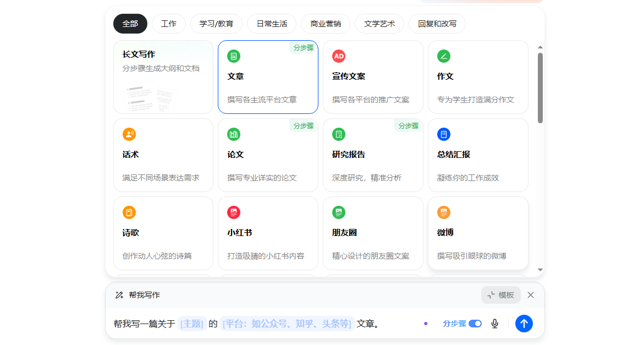This screenshot has width=644, height=345.
Task: Click the blue 总结汇报 icon
Action: coord(444,134)
